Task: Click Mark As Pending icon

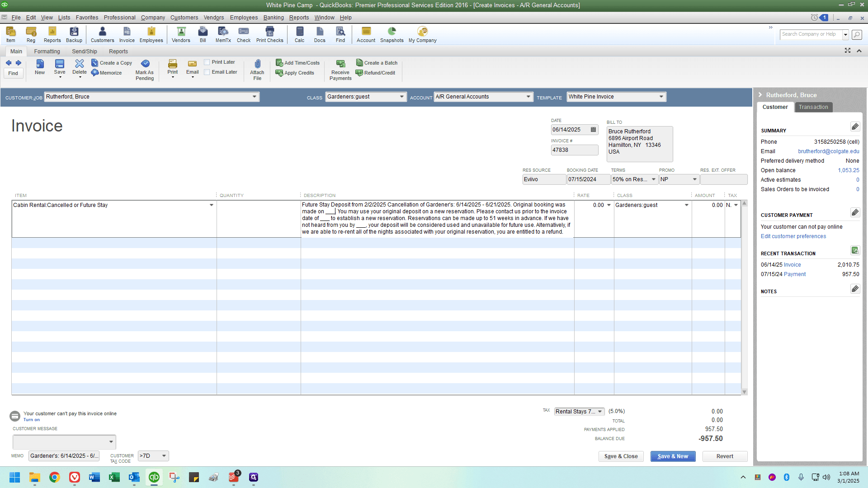Action: 145,70
